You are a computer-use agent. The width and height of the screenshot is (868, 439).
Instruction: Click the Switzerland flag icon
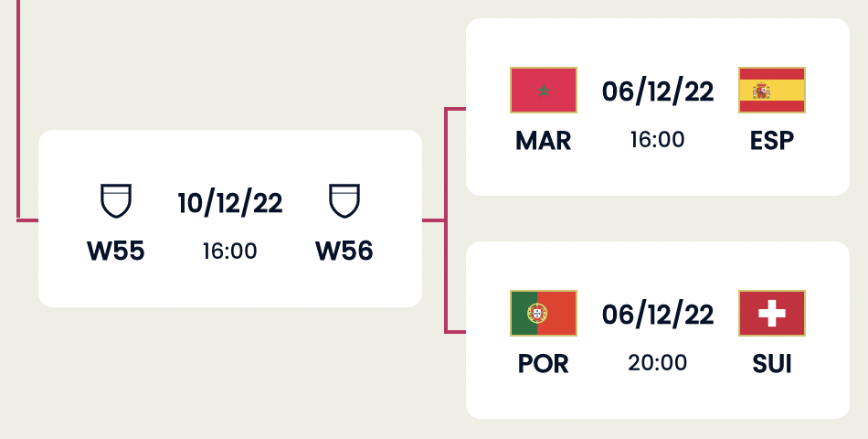click(771, 314)
